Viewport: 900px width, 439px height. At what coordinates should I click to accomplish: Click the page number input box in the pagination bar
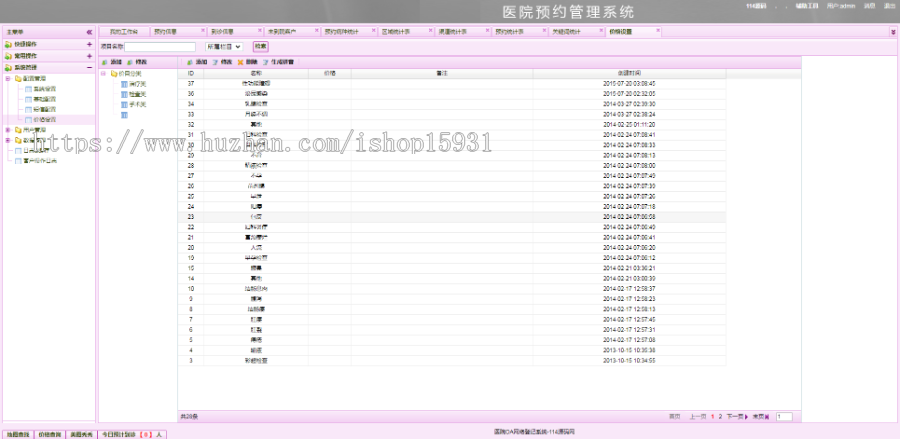(784, 417)
